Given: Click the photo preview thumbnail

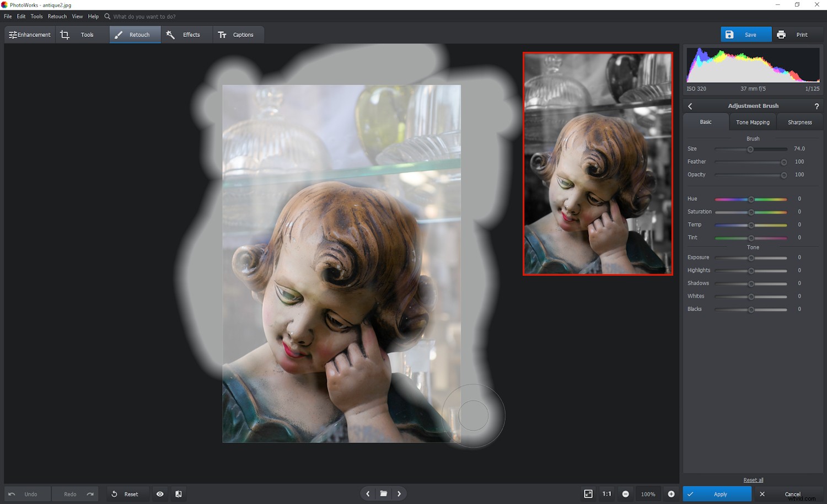Looking at the screenshot, I should [x=598, y=163].
